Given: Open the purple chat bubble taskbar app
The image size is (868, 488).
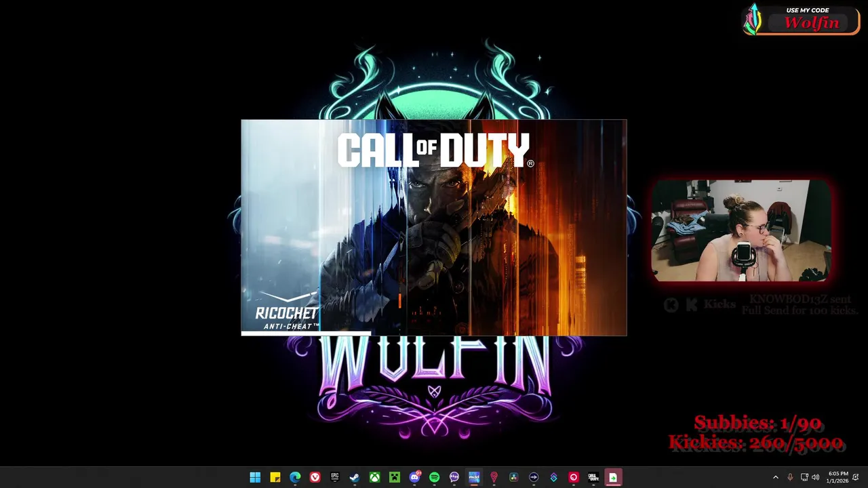Looking at the screenshot, I should 454,477.
